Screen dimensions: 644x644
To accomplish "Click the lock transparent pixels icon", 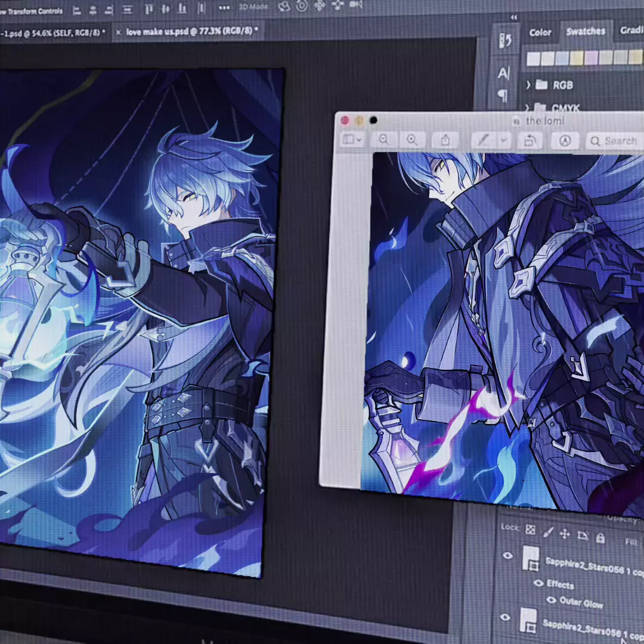I will tap(530, 530).
